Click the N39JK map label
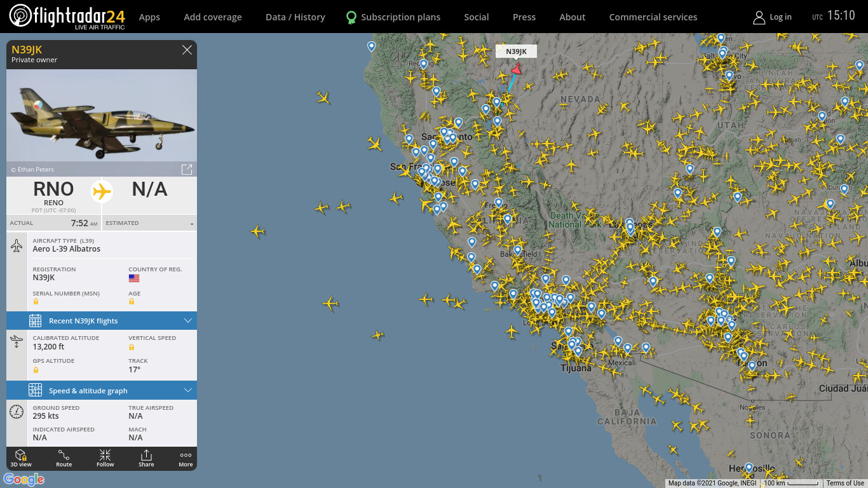 point(516,51)
